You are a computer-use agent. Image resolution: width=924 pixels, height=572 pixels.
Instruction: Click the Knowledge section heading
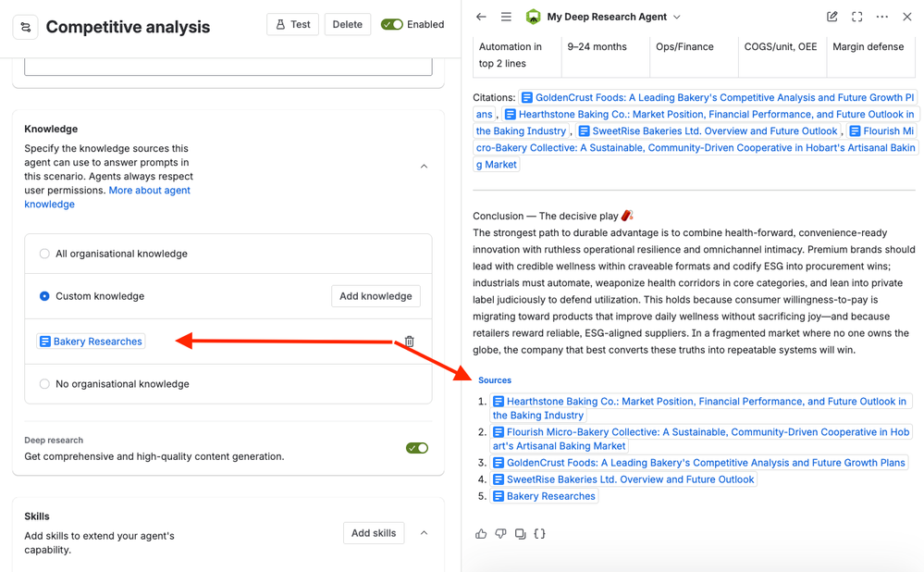click(51, 129)
